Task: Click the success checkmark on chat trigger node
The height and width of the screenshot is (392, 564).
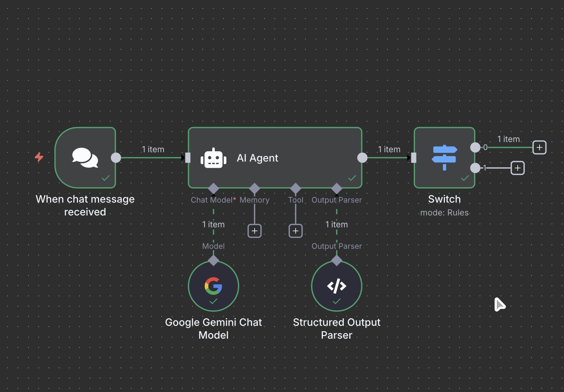Action: click(x=106, y=178)
